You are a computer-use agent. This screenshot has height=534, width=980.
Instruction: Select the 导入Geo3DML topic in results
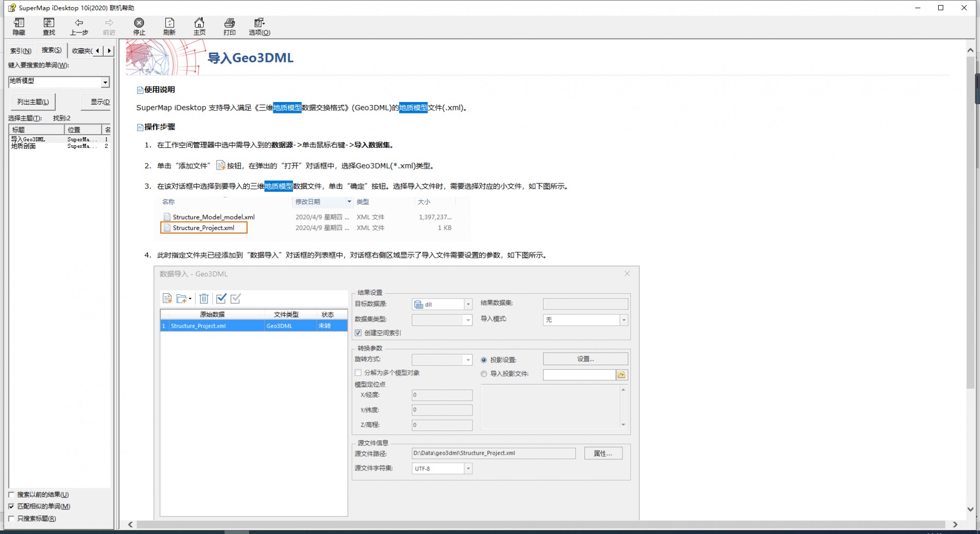pyautogui.click(x=60, y=139)
